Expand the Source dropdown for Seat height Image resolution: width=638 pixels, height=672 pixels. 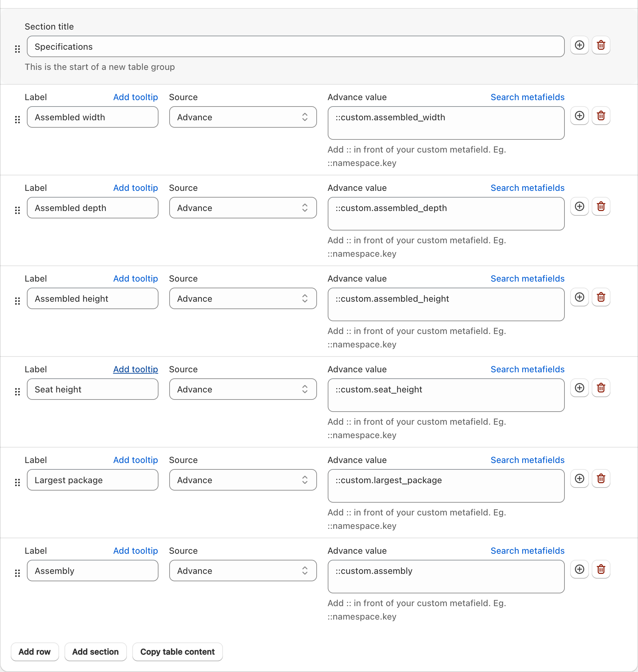243,389
